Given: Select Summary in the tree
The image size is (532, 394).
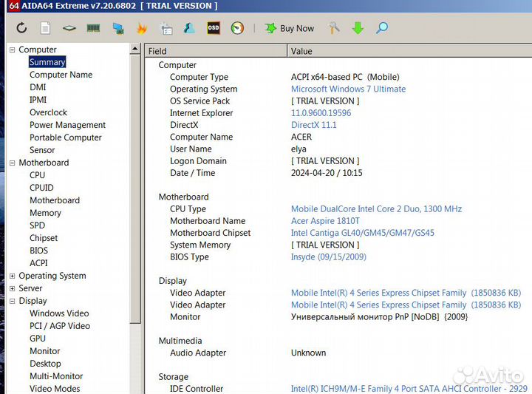Looking at the screenshot, I should [x=47, y=62].
